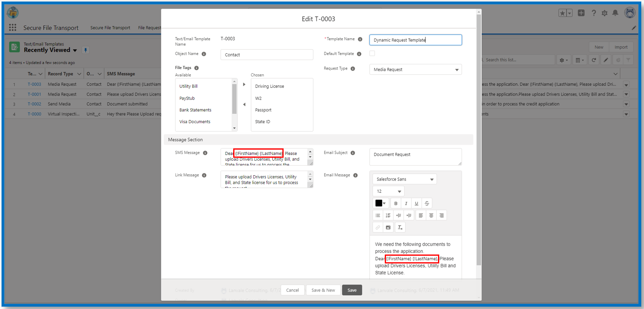
Task: Pin the Recently Viewed list view
Action: click(85, 50)
